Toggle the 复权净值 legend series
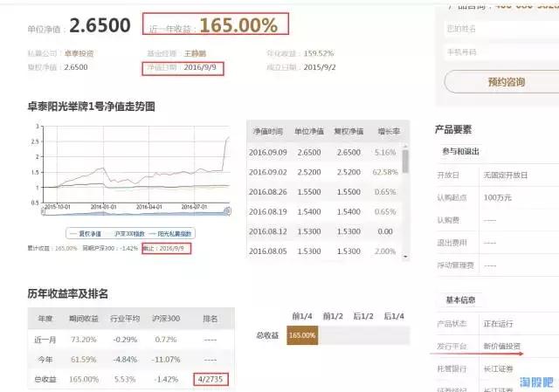The width and height of the screenshot is (559, 392). pos(86,234)
